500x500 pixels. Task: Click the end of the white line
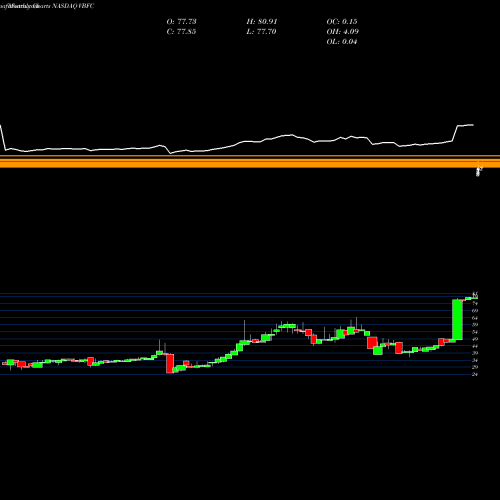click(x=473, y=125)
